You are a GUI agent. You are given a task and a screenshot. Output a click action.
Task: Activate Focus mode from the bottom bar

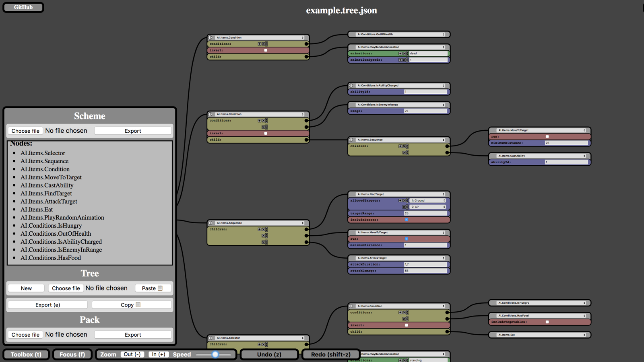72,354
